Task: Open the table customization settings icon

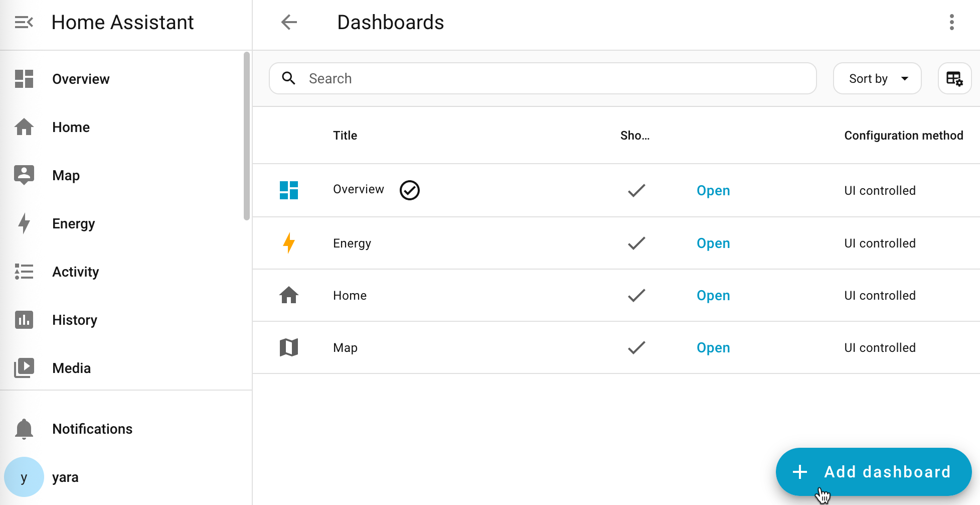Action: pos(954,78)
